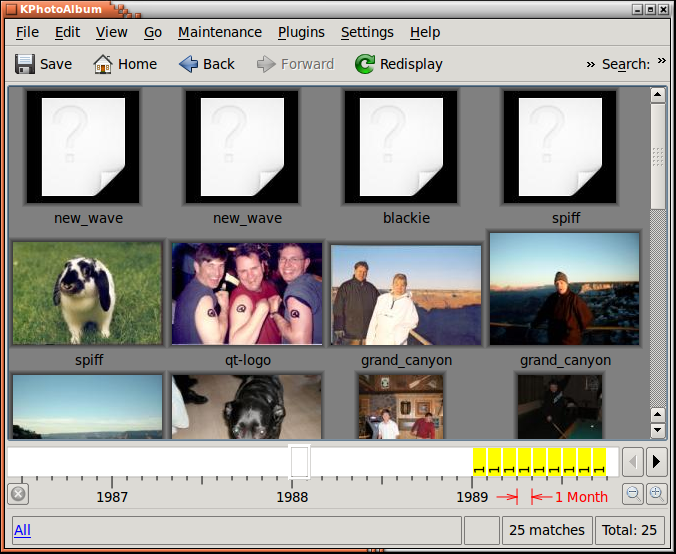Open the Edit menu
Image resolution: width=676 pixels, height=554 pixels.
pyautogui.click(x=67, y=32)
